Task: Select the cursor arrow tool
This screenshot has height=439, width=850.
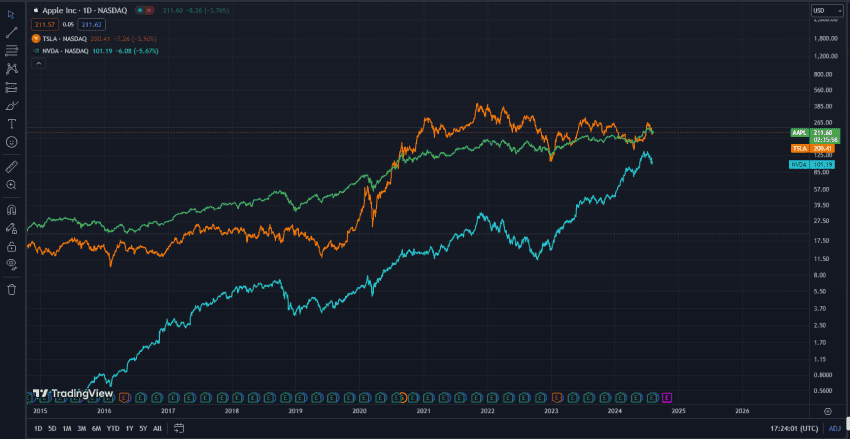Action: pos(11,14)
